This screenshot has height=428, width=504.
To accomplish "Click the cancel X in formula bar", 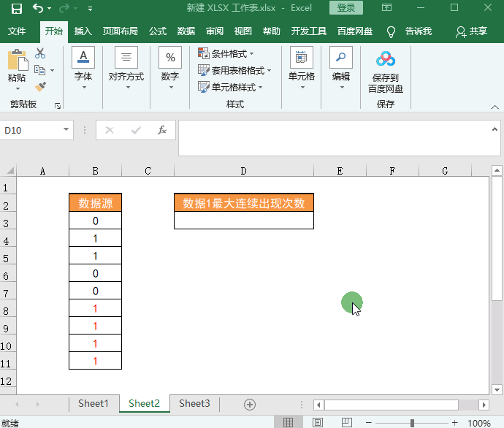I will point(110,130).
